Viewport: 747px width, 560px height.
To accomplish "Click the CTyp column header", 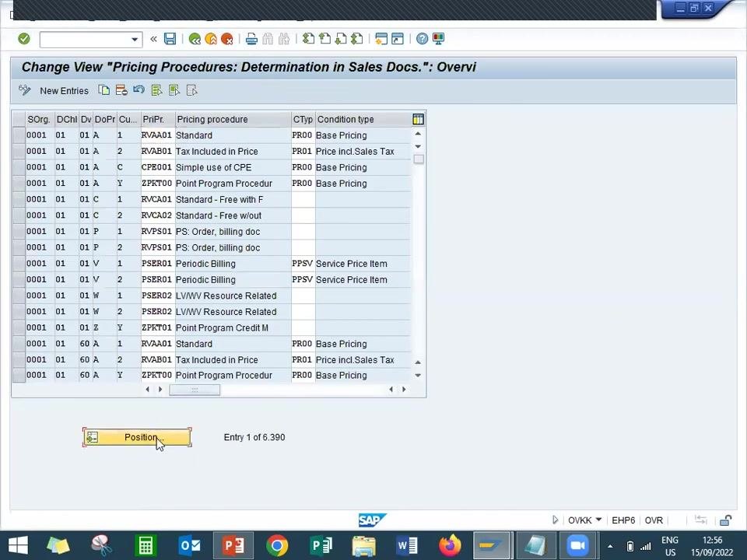I will pyautogui.click(x=303, y=119).
